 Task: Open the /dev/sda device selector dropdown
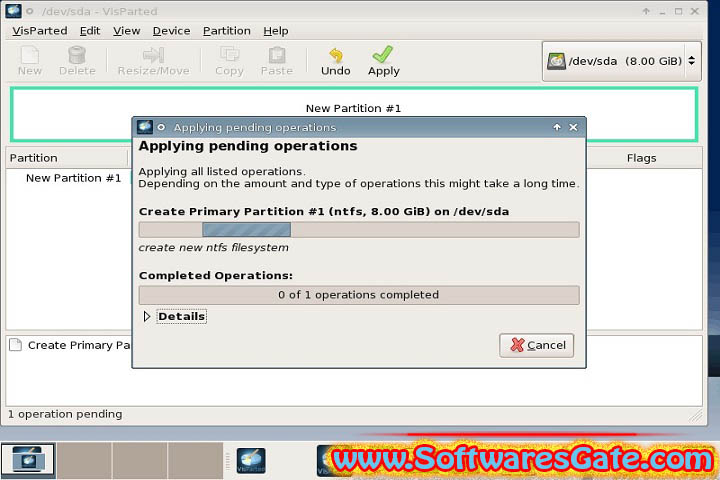click(x=621, y=61)
